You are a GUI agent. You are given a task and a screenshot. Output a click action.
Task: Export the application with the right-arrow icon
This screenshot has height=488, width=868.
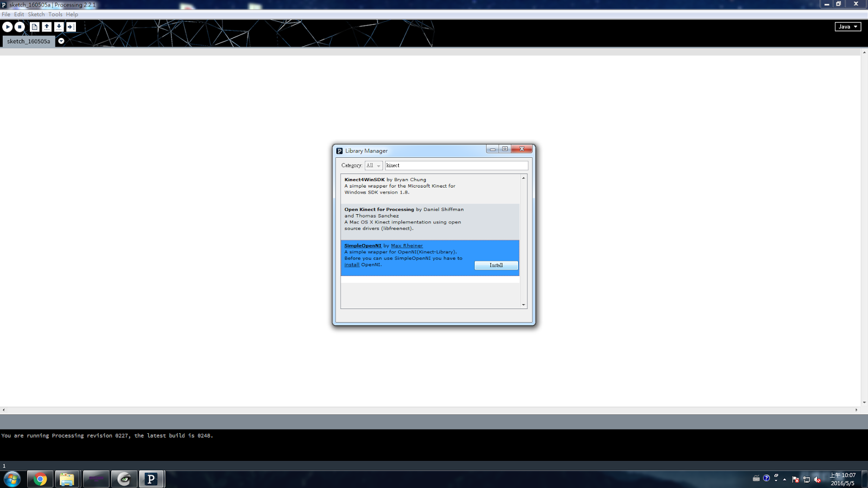71,27
